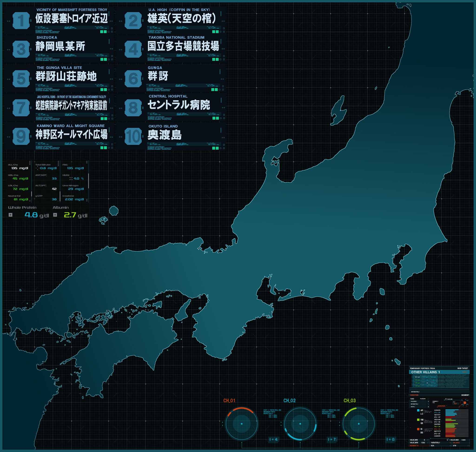Image resolution: width=476 pixels, height=452 pixels.
Task: Click up chevrons above Total Bilirubin column
Action: [x=59, y=164]
